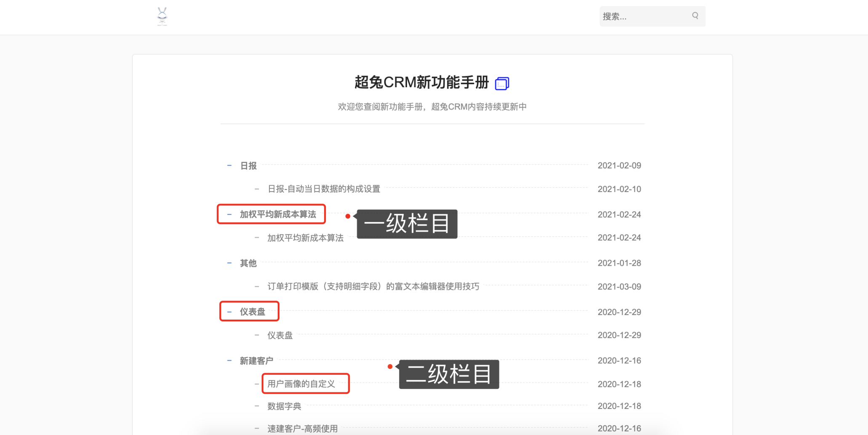Collapse the 日报 section

click(x=229, y=165)
